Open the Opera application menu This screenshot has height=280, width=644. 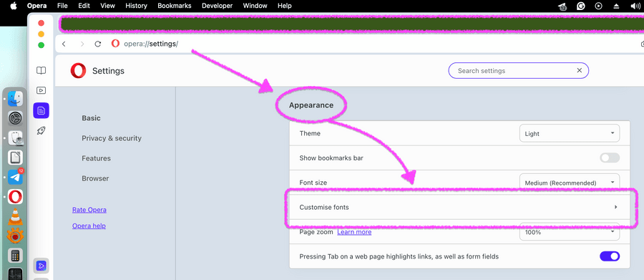(x=36, y=6)
